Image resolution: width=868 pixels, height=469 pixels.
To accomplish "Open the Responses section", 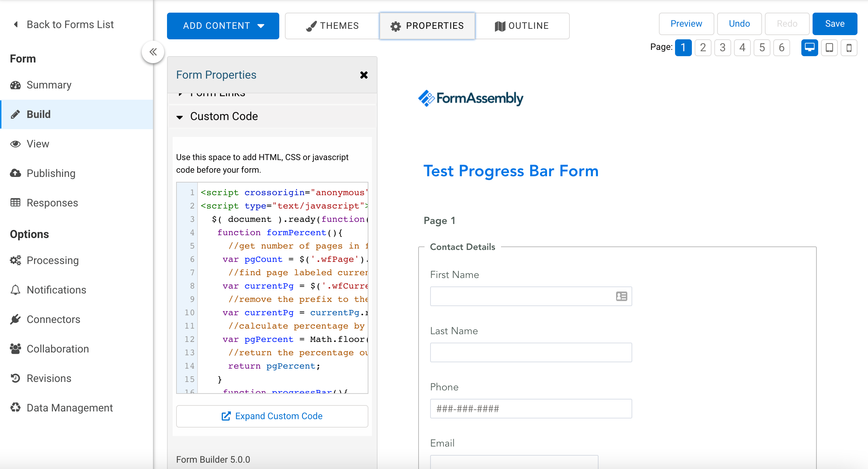I will pyautogui.click(x=76, y=203).
